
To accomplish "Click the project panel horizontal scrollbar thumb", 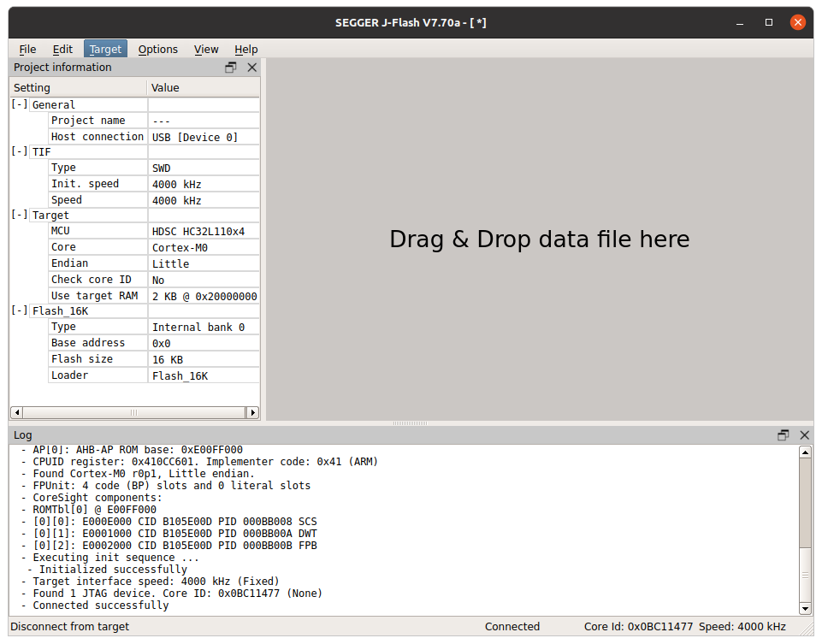I will click(135, 412).
